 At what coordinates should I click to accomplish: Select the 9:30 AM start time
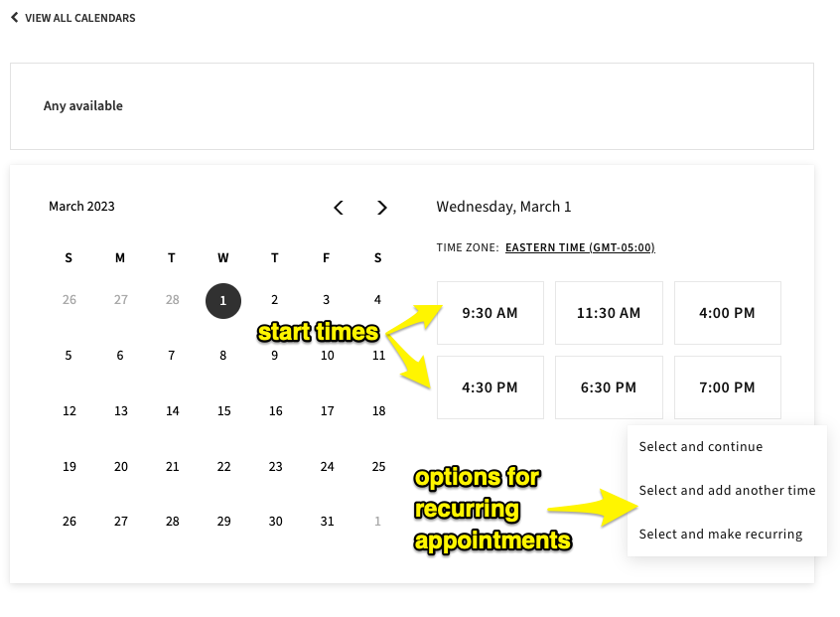pos(490,312)
